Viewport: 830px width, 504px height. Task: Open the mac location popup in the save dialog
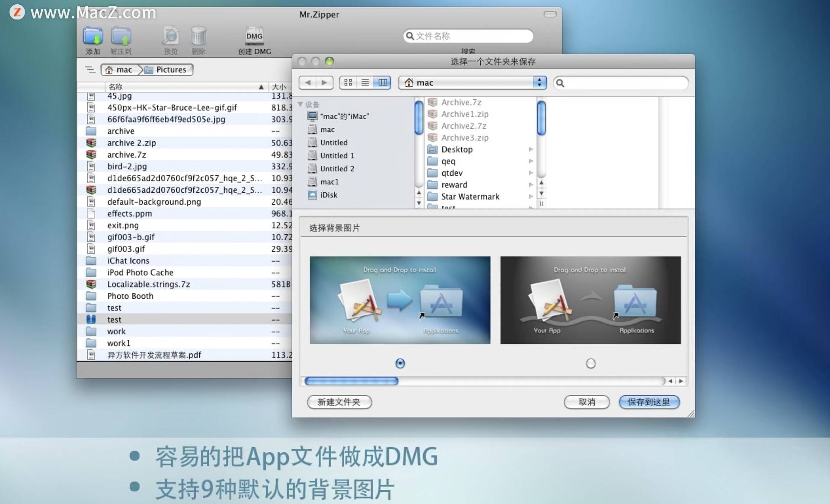pyautogui.click(x=472, y=82)
